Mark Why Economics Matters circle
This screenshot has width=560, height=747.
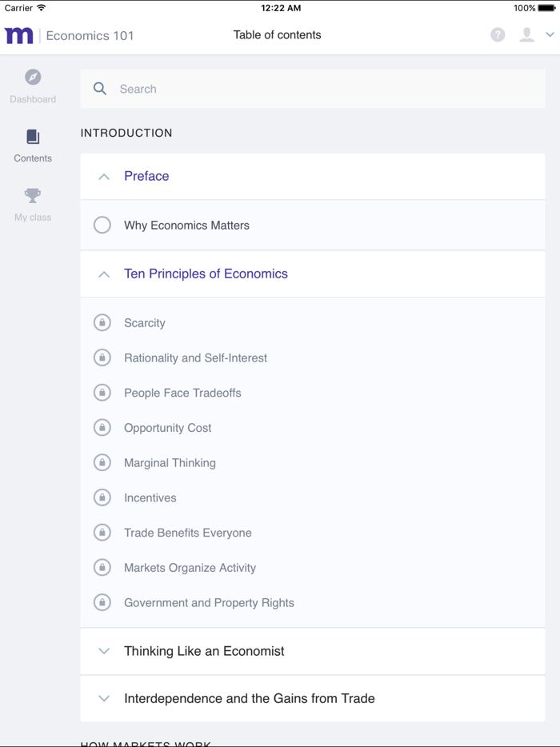pos(102,225)
